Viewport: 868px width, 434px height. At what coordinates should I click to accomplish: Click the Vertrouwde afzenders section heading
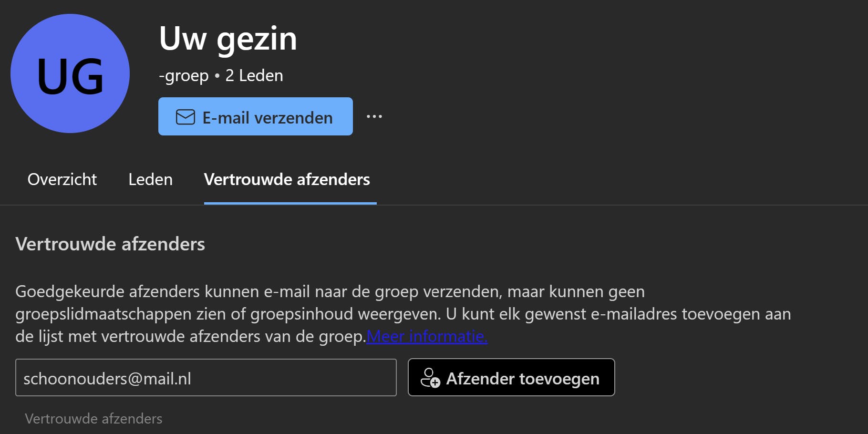(x=110, y=244)
